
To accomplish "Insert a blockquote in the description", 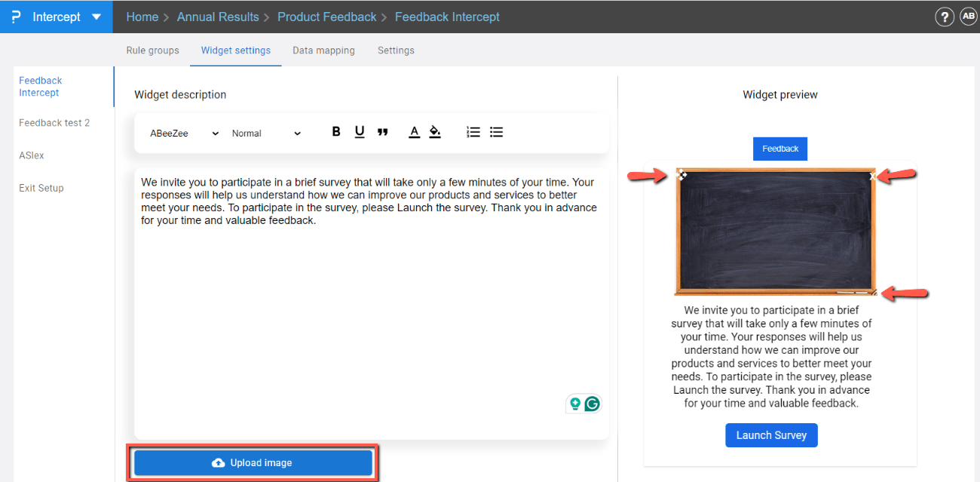I will [383, 131].
